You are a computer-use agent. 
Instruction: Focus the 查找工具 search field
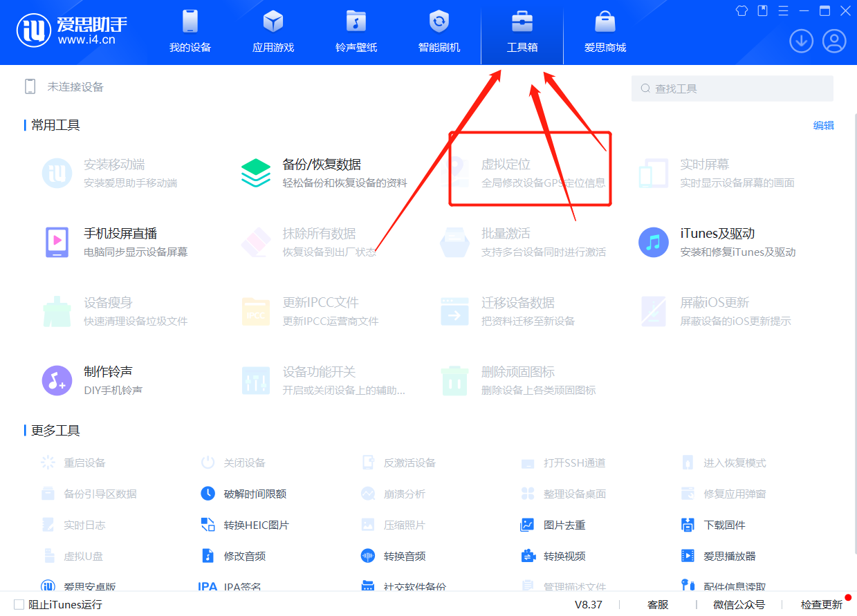(x=732, y=88)
